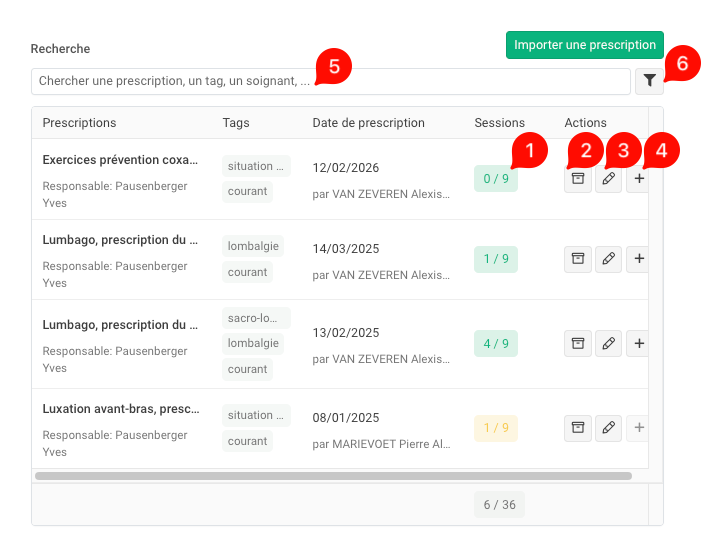Archive the prescription dated 14/03/2025

point(577,259)
